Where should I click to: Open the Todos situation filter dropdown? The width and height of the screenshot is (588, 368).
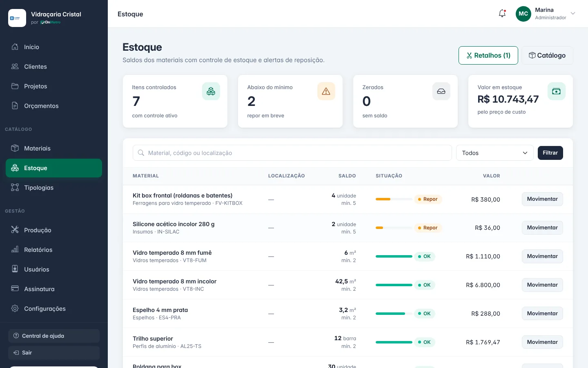[494, 153]
